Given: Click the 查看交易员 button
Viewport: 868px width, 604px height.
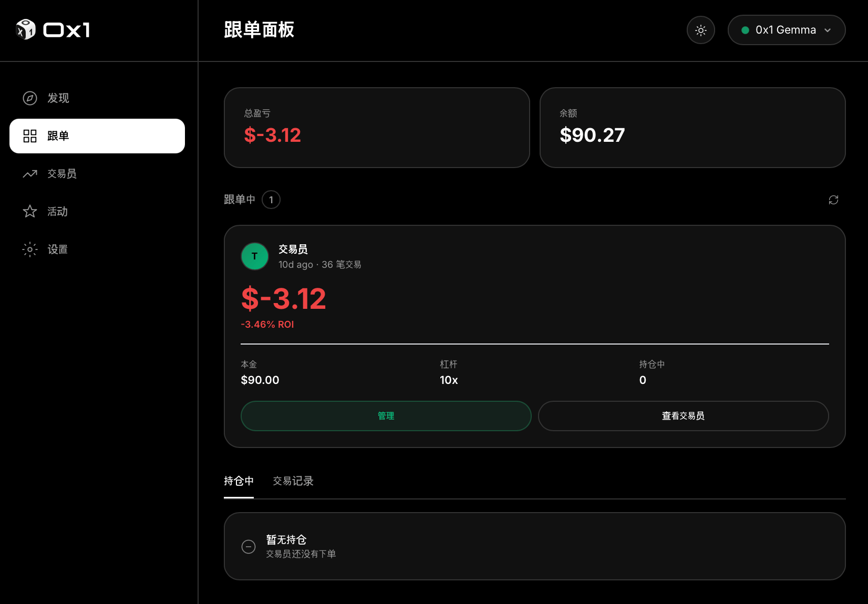Looking at the screenshot, I should [x=684, y=416].
